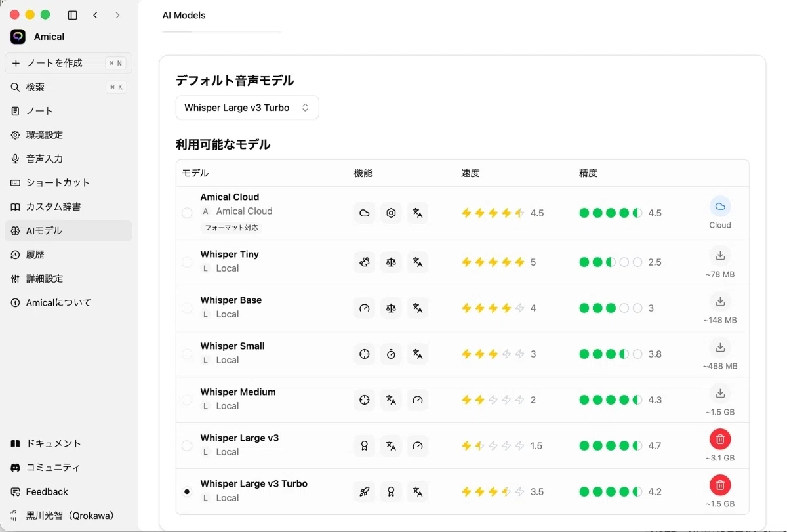The width and height of the screenshot is (787, 532).
Task: Select the Whisper Tiny radio button
Action: point(187,262)
